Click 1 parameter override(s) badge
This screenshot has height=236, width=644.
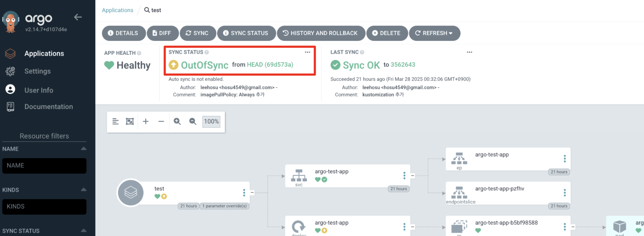[224, 206]
